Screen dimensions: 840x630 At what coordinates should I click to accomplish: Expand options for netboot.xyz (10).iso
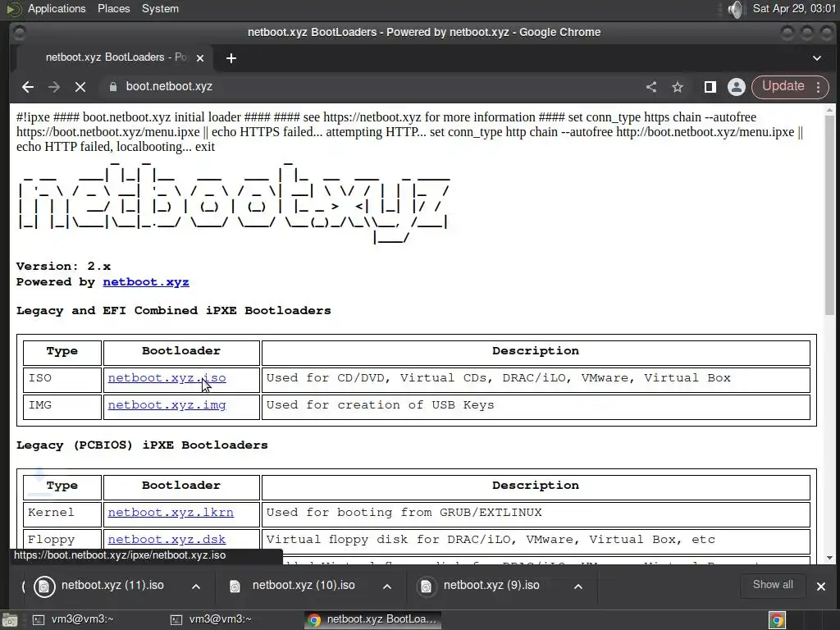point(387,587)
